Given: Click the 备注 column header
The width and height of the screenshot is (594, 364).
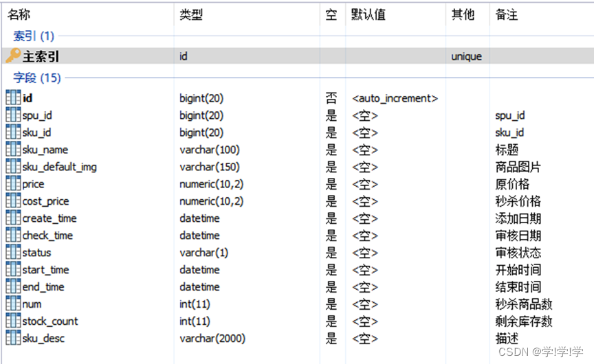Looking at the screenshot, I should click(x=507, y=14).
